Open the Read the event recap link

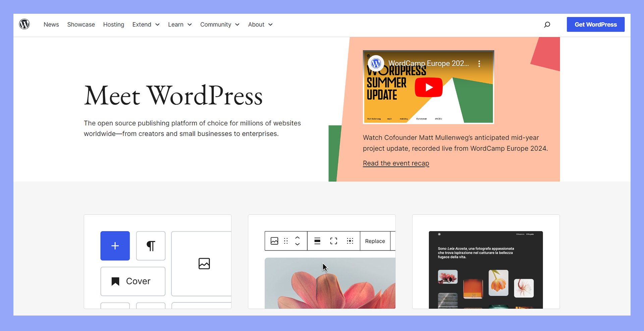pos(396,163)
